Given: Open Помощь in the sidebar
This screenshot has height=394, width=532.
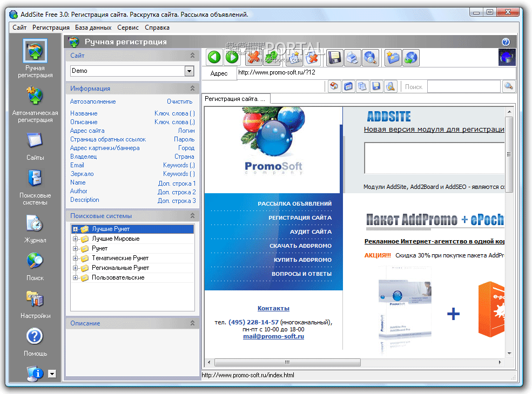Looking at the screenshot, I should click(x=35, y=342).
